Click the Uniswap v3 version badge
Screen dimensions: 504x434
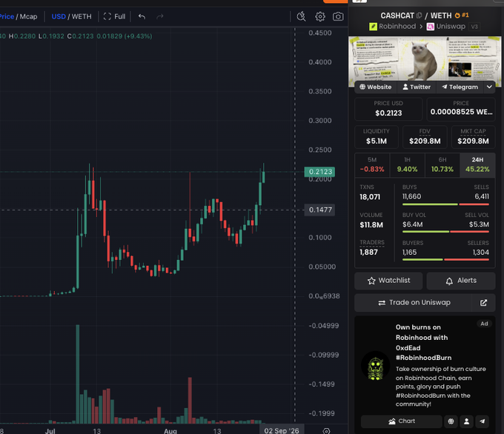474,27
